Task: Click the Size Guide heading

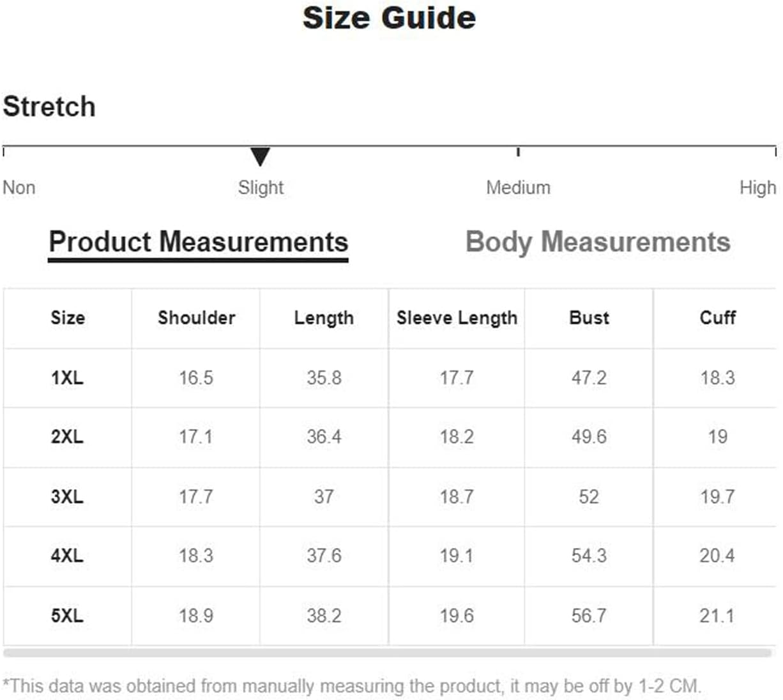Action: click(389, 17)
